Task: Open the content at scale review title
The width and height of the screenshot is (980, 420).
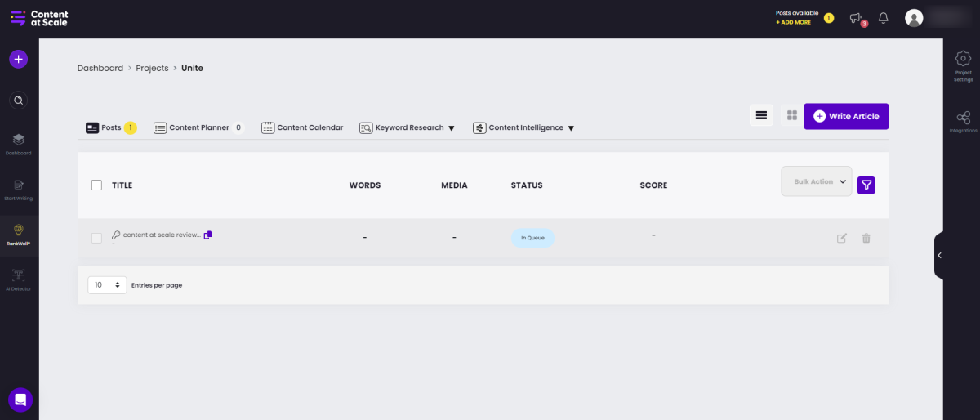Action: [162, 235]
